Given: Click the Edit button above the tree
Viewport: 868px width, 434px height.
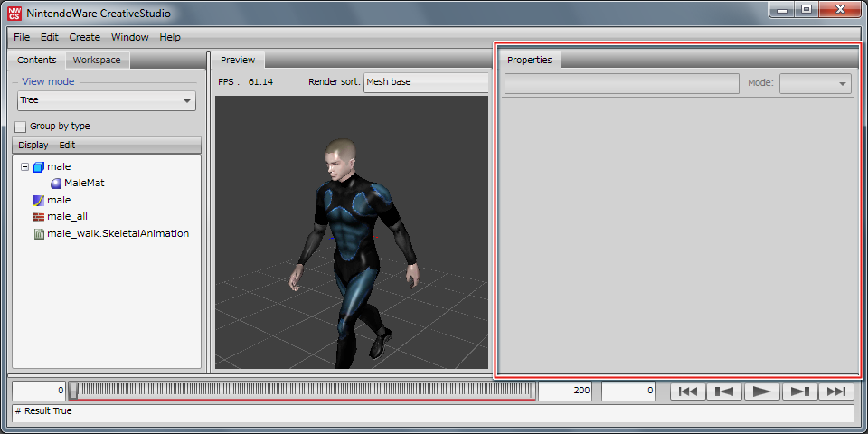Looking at the screenshot, I should 67,145.
